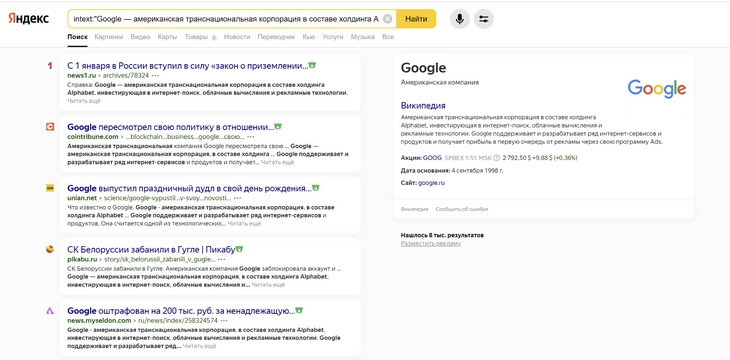Switch to the Карты tab
The height and width of the screenshot is (360, 730).
click(x=167, y=37)
